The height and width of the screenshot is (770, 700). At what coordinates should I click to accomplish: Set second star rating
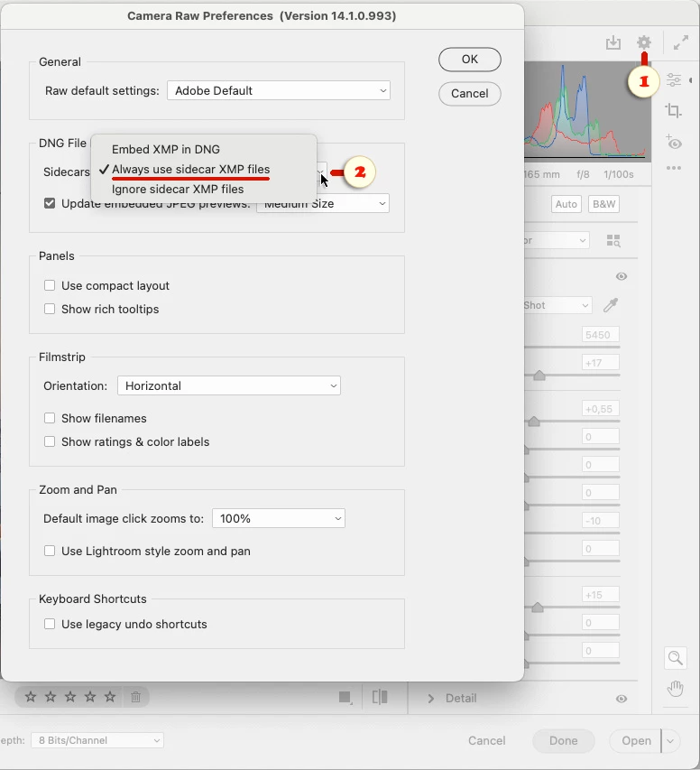(x=51, y=696)
